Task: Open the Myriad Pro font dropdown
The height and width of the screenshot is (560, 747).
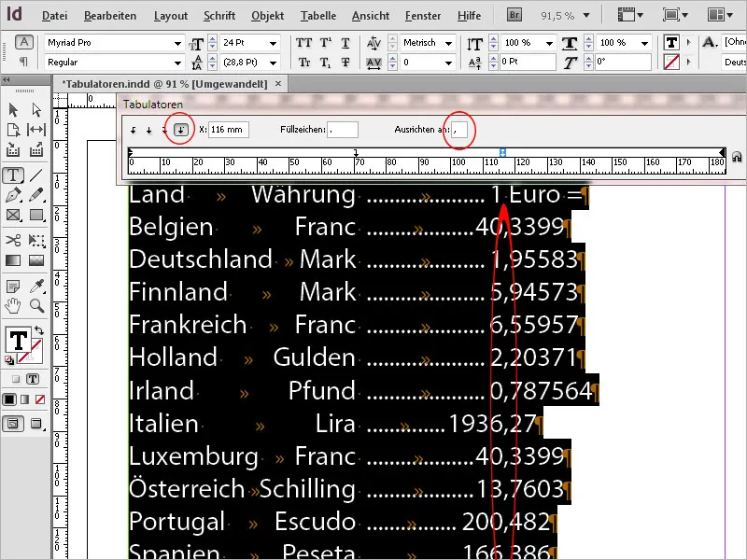Action: (x=177, y=43)
